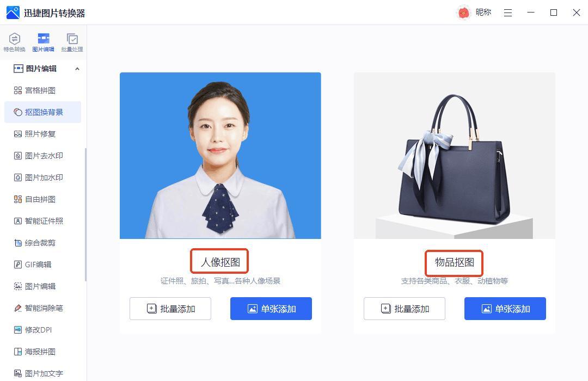The image size is (588, 381).
Task: Open the 批量处理 tab icon
Action: tap(72, 42)
